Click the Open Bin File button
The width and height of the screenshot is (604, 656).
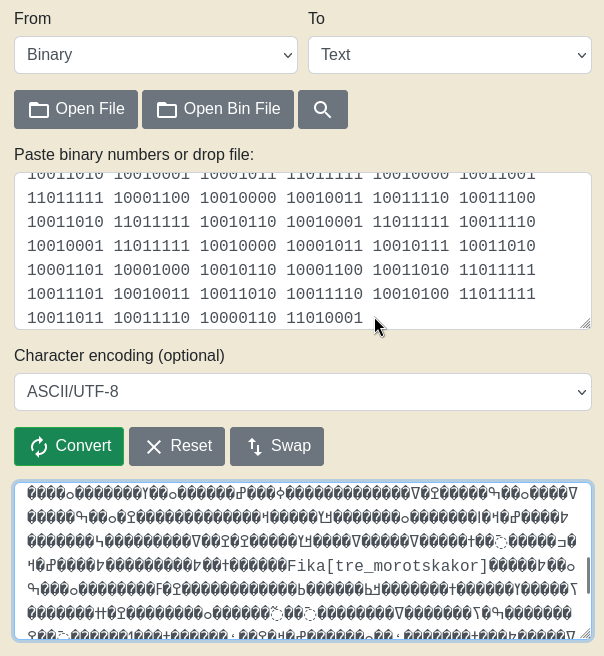[x=218, y=110]
